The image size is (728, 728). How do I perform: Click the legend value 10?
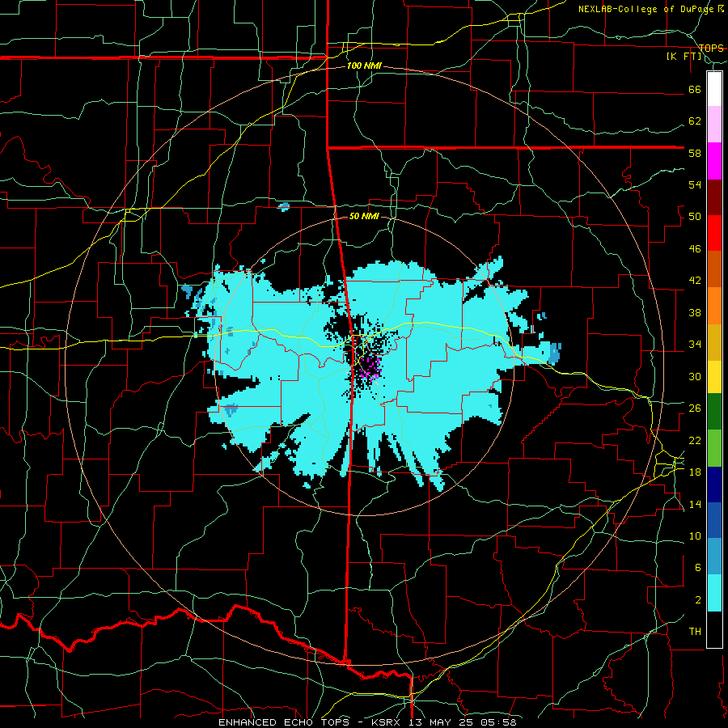[x=695, y=535]
